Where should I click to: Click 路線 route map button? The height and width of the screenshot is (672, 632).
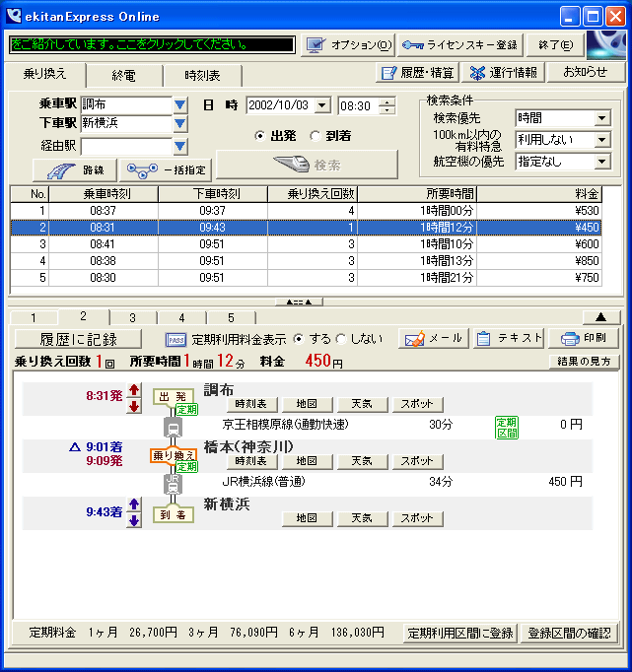pyautogui.click(x=75, y=170)
